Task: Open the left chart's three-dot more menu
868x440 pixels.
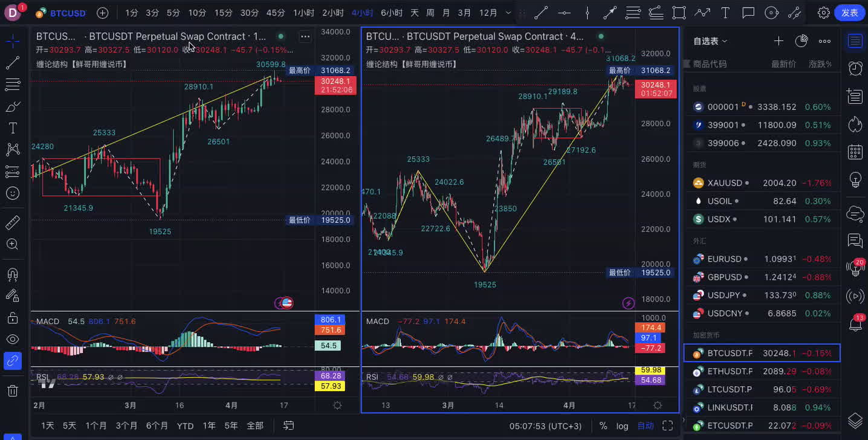Action: [x=305, y=37]
